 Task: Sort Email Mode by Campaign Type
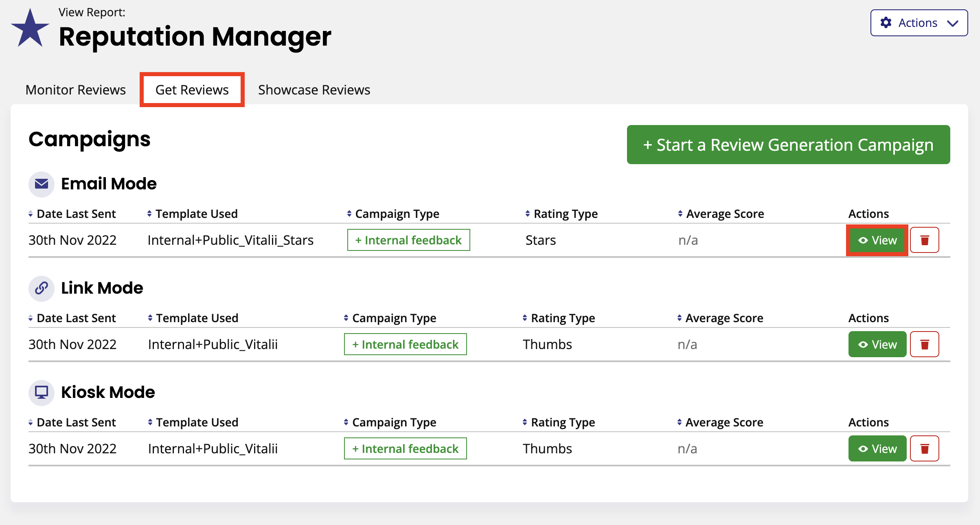(393, 214)
